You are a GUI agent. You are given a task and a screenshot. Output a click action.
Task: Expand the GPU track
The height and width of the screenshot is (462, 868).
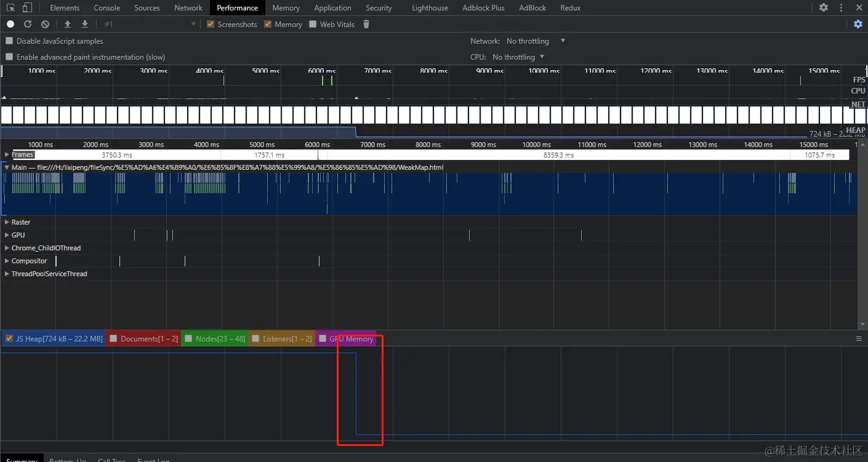pos(7,235)
